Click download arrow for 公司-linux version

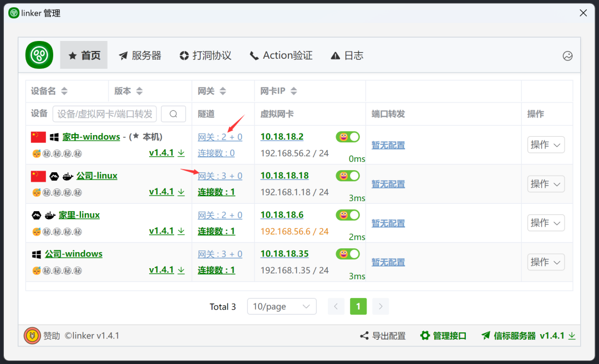(181, 192)
